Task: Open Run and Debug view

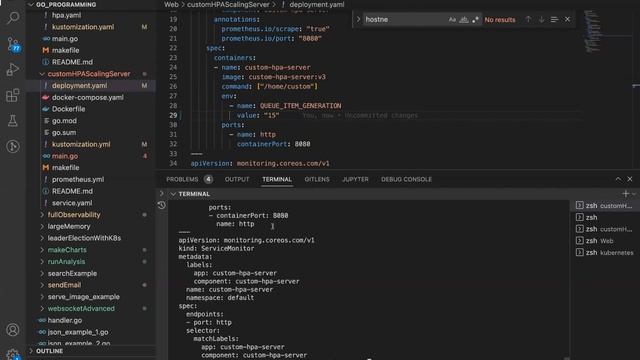Action: [13, 69]
